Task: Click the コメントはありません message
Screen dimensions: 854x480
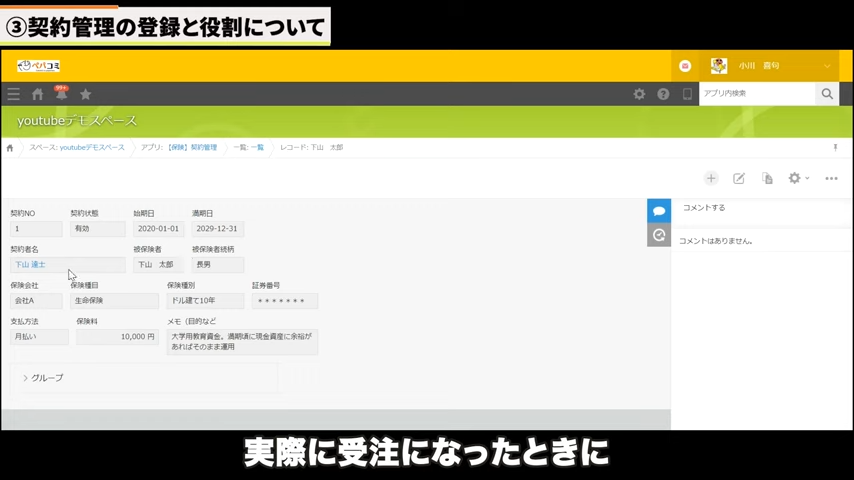Action: point(716,241)
